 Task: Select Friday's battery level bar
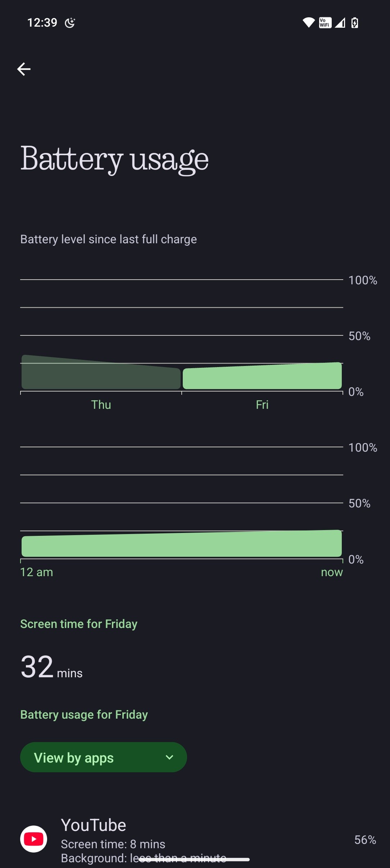tap(262, 376)
